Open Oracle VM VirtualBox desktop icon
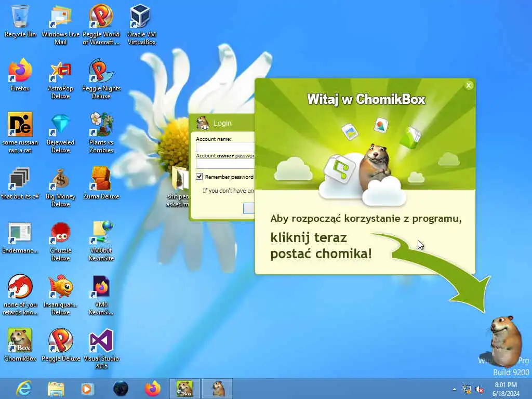 point(141,24)
